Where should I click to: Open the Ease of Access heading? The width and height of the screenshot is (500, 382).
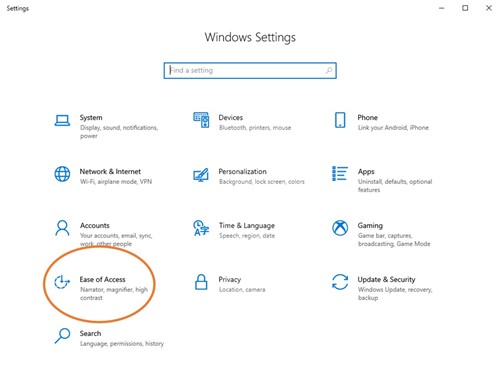coord(103,279)
